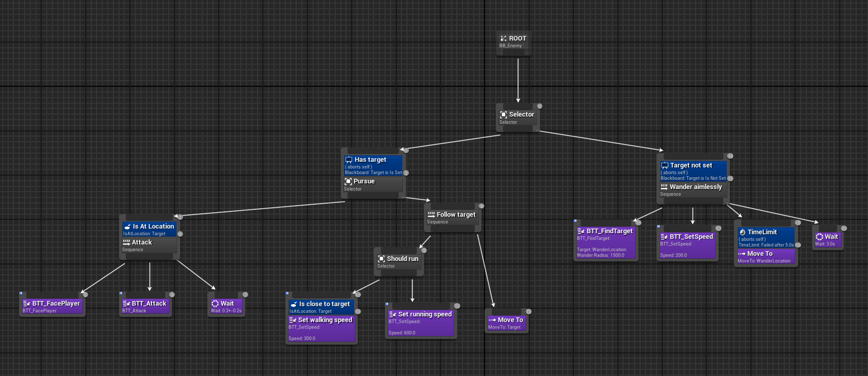Select the Is close to target decorator

321,307
